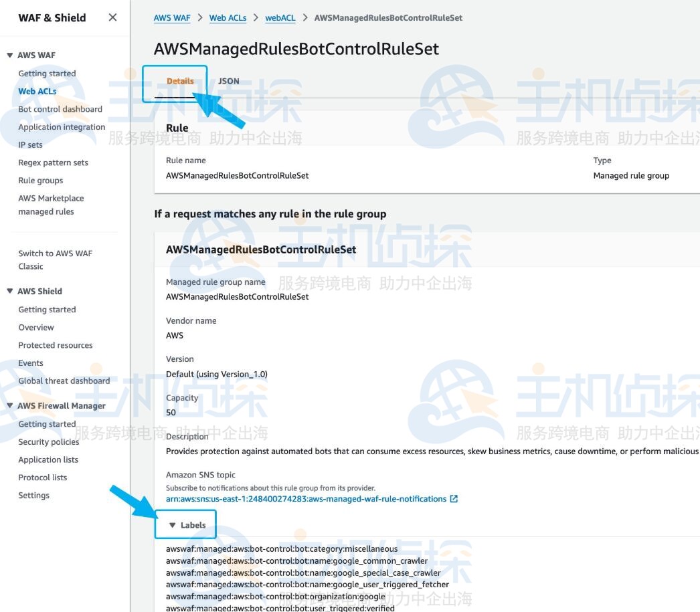This screenshot has height=612, width=700.
Task: Open Security policies under Firewall Manager
Action: tap(49, 441)
